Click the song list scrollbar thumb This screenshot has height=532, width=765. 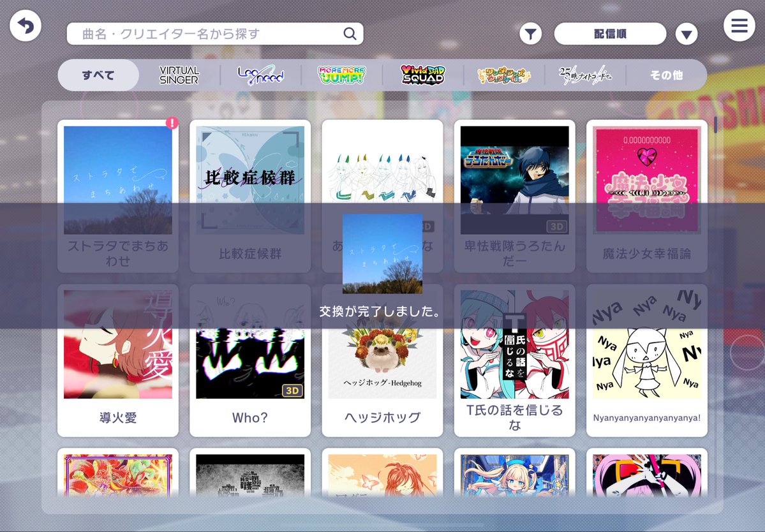point(715,124)
